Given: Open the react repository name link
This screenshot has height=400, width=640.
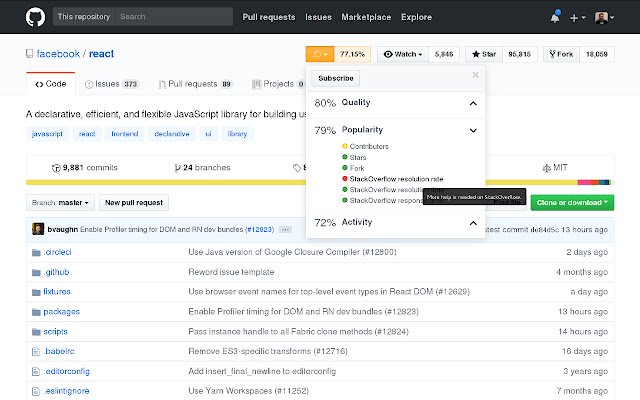Looking at the screenshot, I should pyautogui.click(x=101, y=54).
